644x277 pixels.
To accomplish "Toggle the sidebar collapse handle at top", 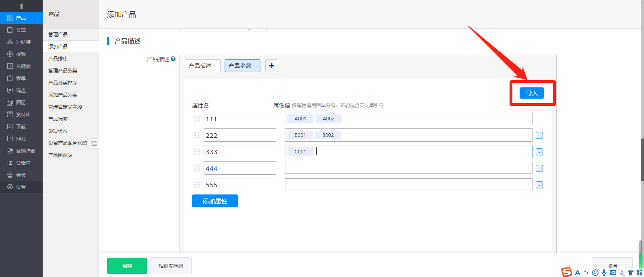I will (x=21, y=6).
